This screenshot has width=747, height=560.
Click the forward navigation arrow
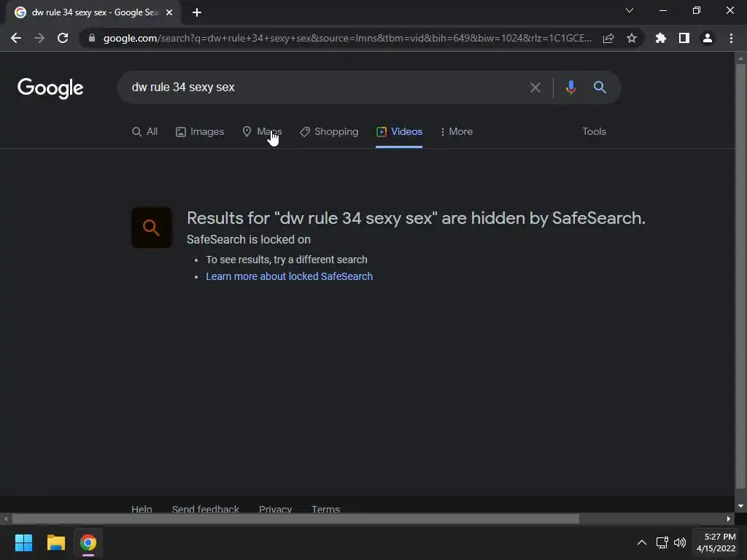[39, 38]
